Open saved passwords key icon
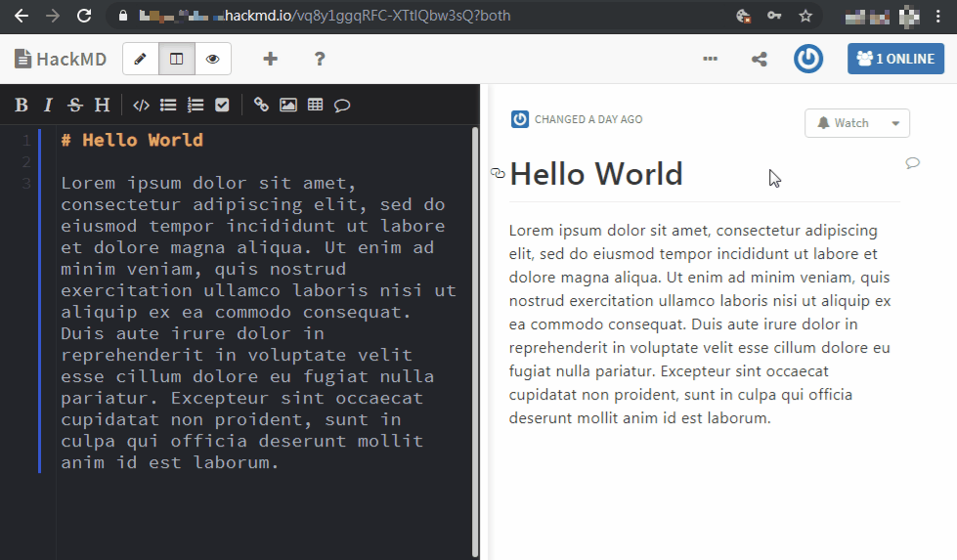 tap(774, 16)
